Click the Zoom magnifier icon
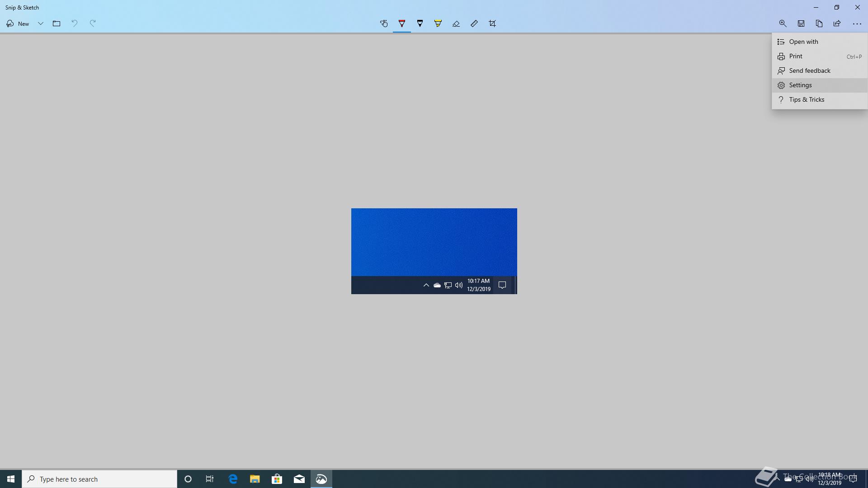The height and width of the screenshot is (488, 868). point(783,23)
